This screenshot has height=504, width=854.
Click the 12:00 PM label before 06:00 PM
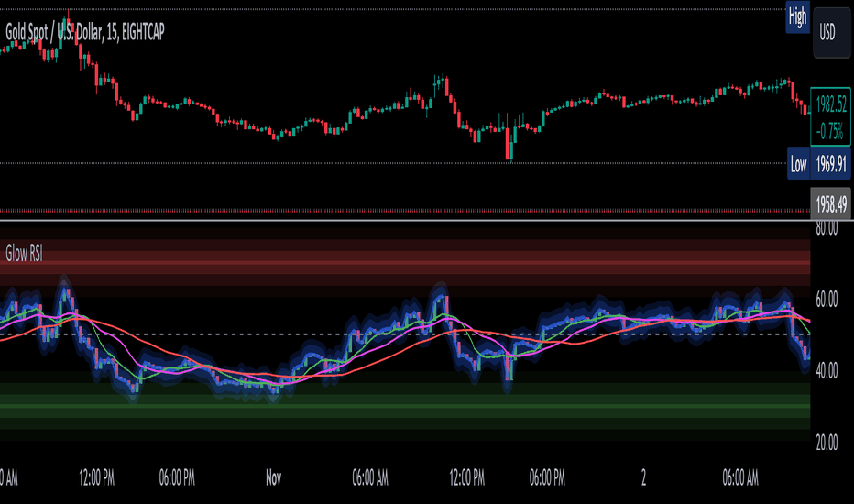[97, 477]
